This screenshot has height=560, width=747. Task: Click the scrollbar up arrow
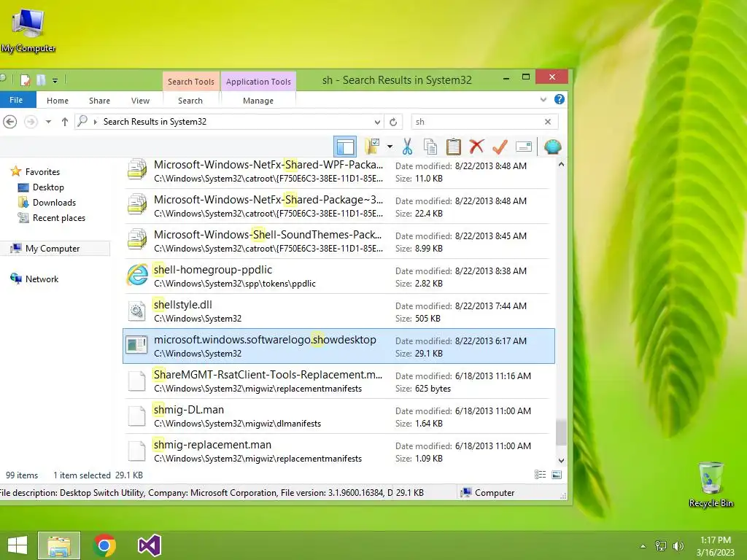(x=561, y=164)
